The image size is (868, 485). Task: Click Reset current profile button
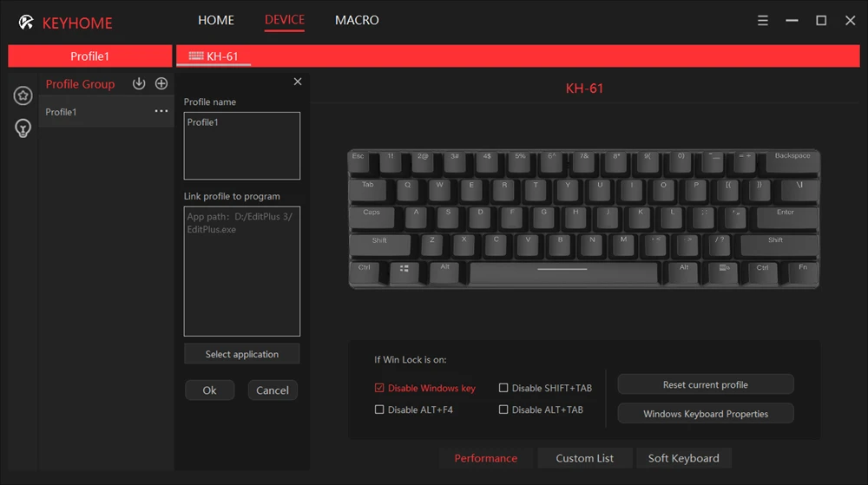[x=705, y=384]
